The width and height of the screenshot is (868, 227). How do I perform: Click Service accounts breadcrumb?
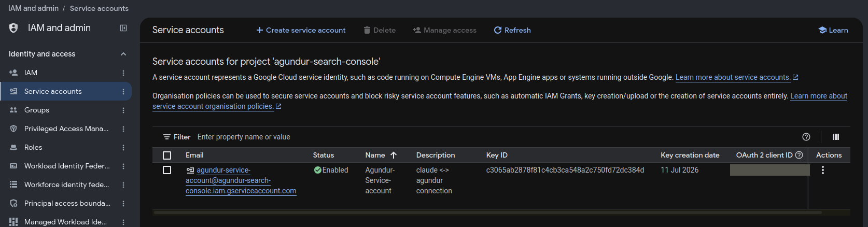pyautogui.click(x=99, y=8)
